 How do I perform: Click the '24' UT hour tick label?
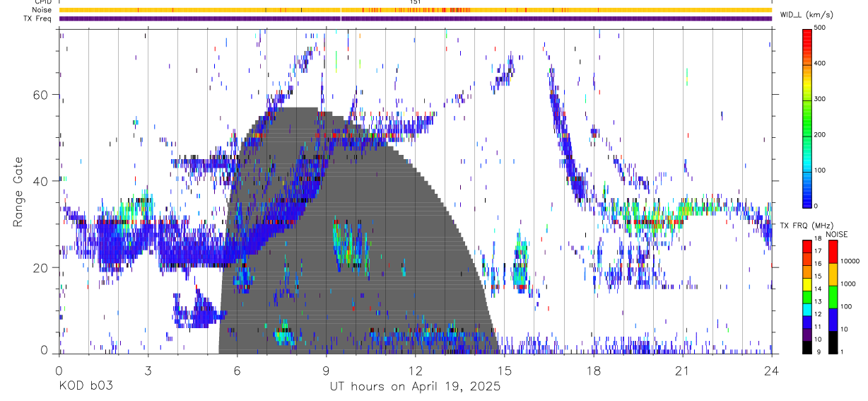[x=771, y=370]
